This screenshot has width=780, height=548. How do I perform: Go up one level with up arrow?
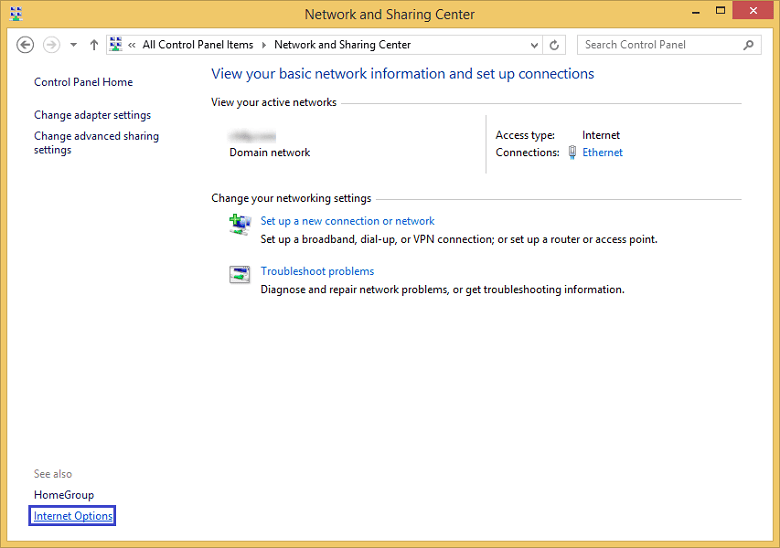(94, 45)
